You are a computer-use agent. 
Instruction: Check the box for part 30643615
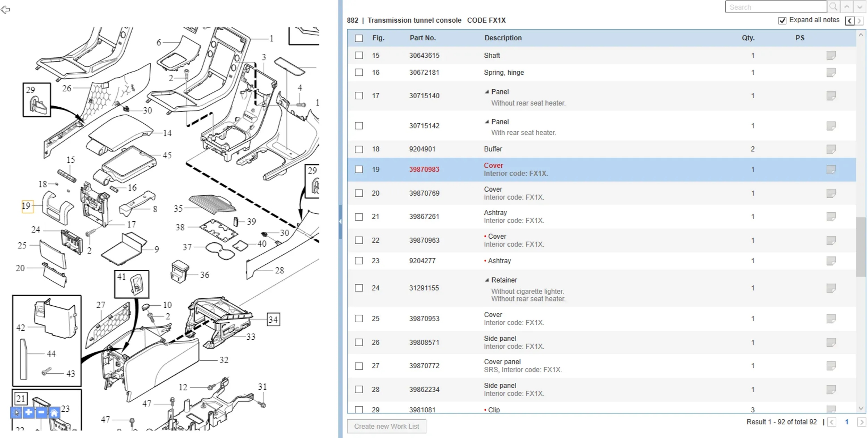click(359, 56)
